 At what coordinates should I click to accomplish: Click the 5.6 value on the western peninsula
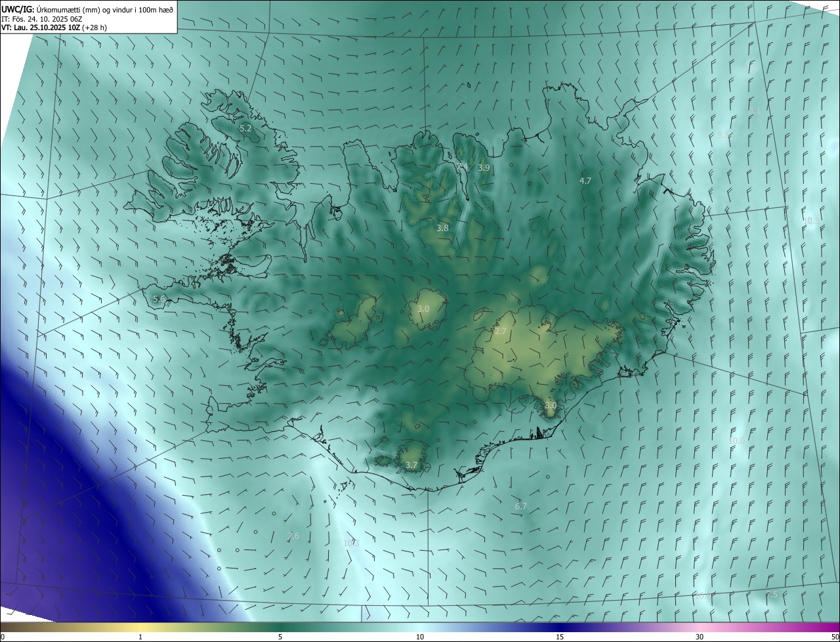tap(159, 299)
